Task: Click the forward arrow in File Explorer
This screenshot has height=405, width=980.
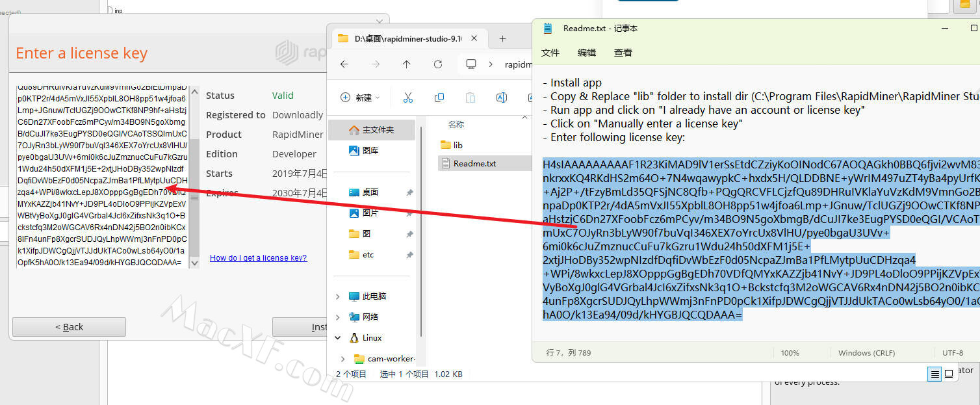Action: 376,64
